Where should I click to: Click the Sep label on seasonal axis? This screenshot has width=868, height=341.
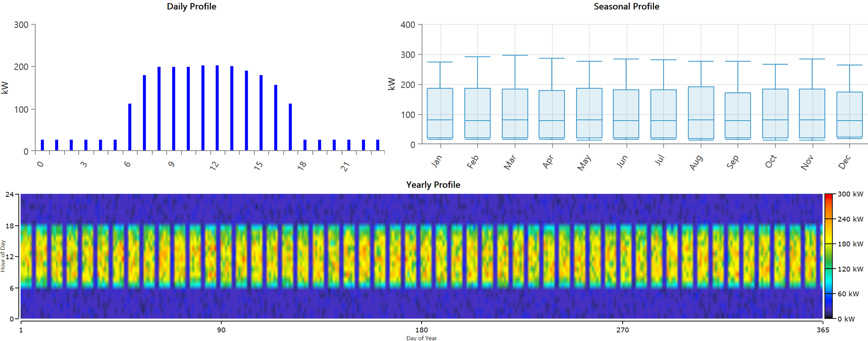pos(733,162)
